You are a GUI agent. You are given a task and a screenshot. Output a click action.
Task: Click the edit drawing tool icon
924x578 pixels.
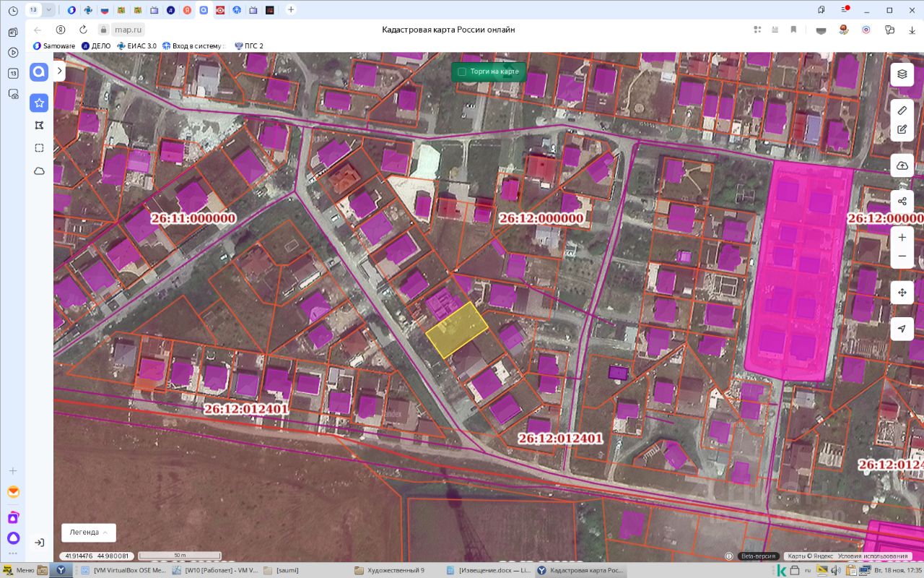[x=902, y=130]
